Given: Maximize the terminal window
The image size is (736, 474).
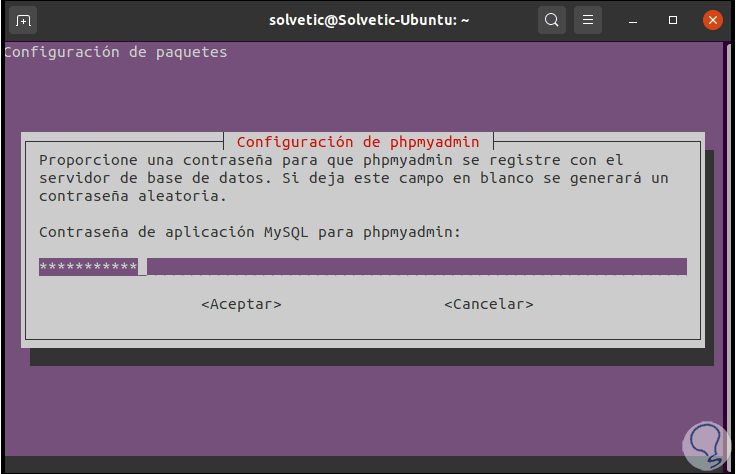Looking at the screenshot, I should click(673, 20).
